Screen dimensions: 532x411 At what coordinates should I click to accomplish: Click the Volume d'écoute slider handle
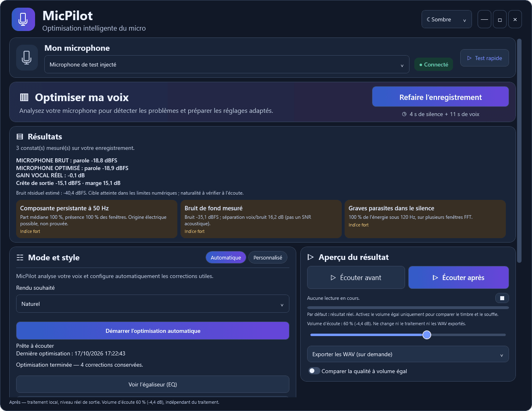(427, 335)
